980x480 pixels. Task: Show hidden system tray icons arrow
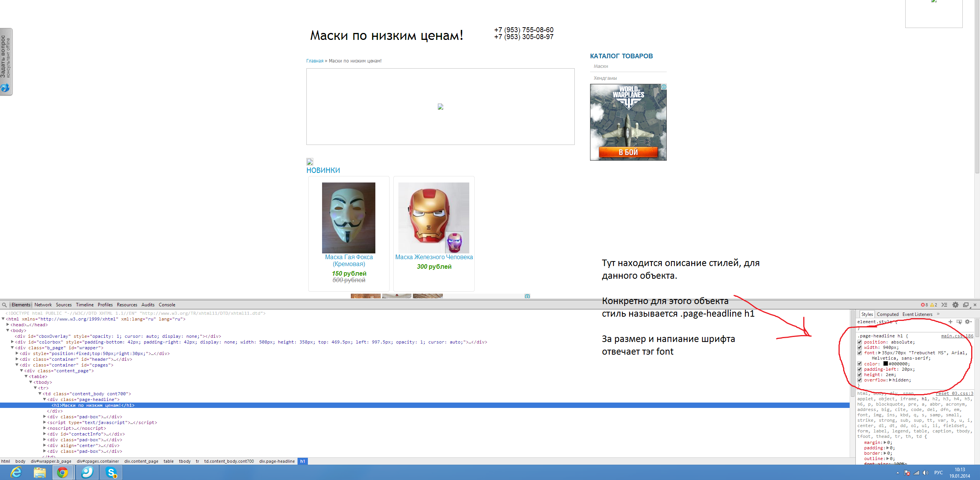point(898,473)
